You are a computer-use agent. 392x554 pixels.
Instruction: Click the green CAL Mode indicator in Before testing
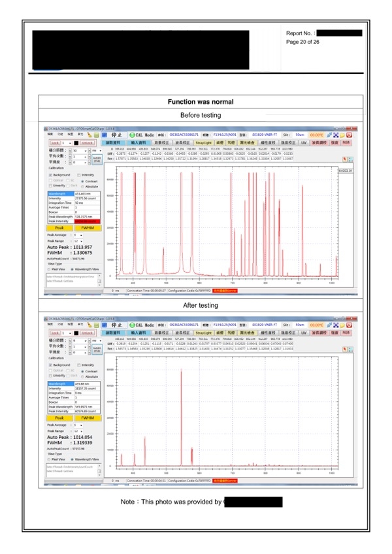click(x=142, y=135)
